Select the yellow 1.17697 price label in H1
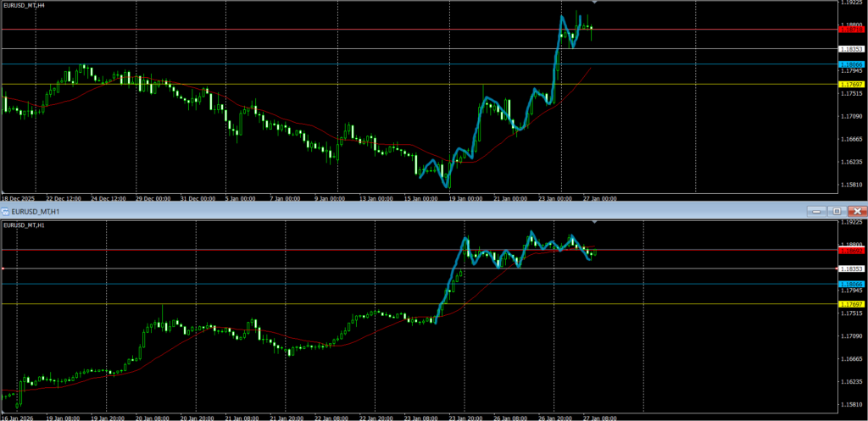The width and height of the screenshot is (868, 421). [x=850, y=304]
